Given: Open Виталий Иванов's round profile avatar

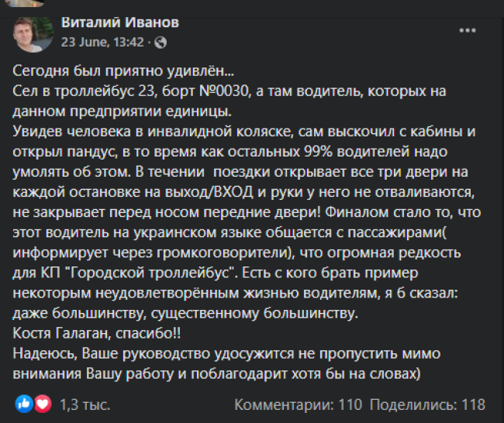Looking at the screenshot, I should click(x=33, y=34).
